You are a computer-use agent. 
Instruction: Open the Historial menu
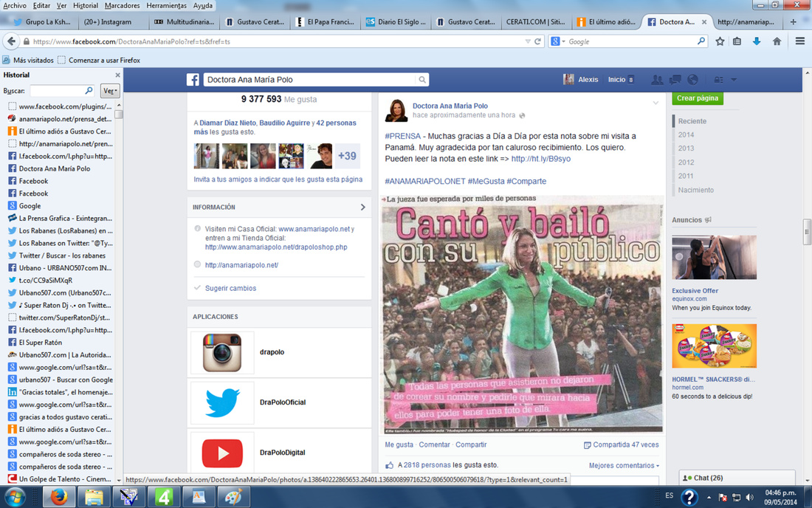click(86, 6)
